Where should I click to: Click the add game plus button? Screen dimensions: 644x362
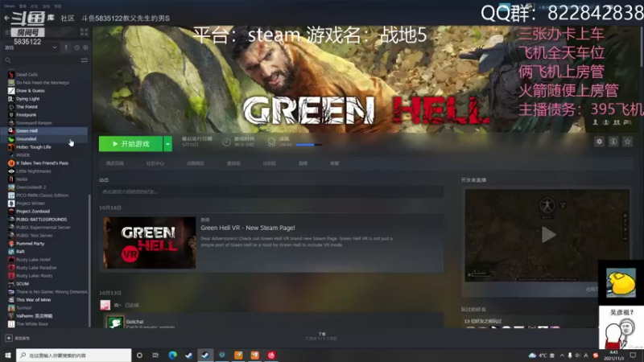[9, 338]
